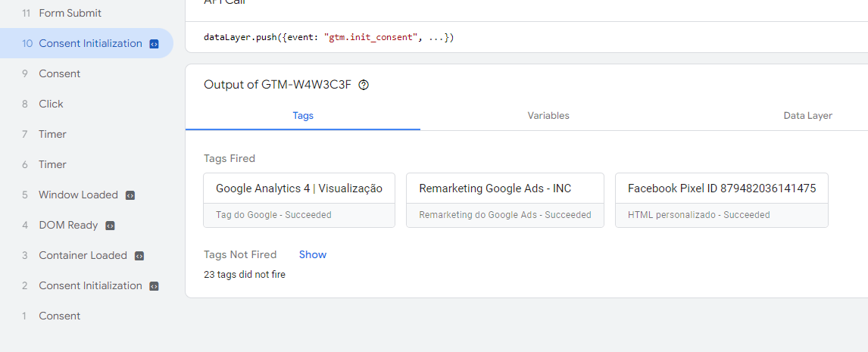This screenshot has height=352, width=868.
Task: Click the code icon next to DOM Ready
Action: pyautogui.click(x=110, y=226)
